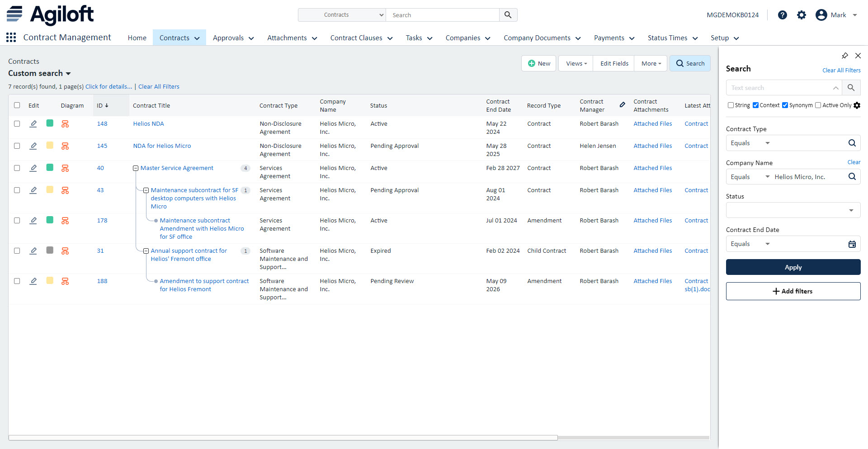
Task: Open the help icon in the top bar
Action: 782,15
